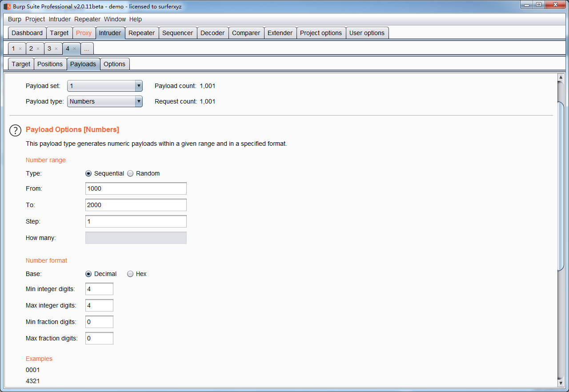569x392 pixels.
Task: Open the Burp menu
Action: 14,19
